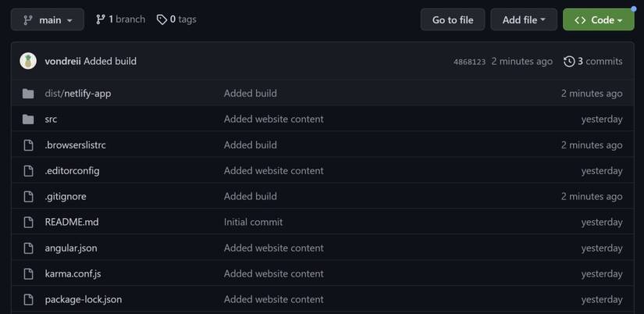This screenshot has height=314, width=644.
Task: Open commit hash 4868123
Action: pos(469,62)
